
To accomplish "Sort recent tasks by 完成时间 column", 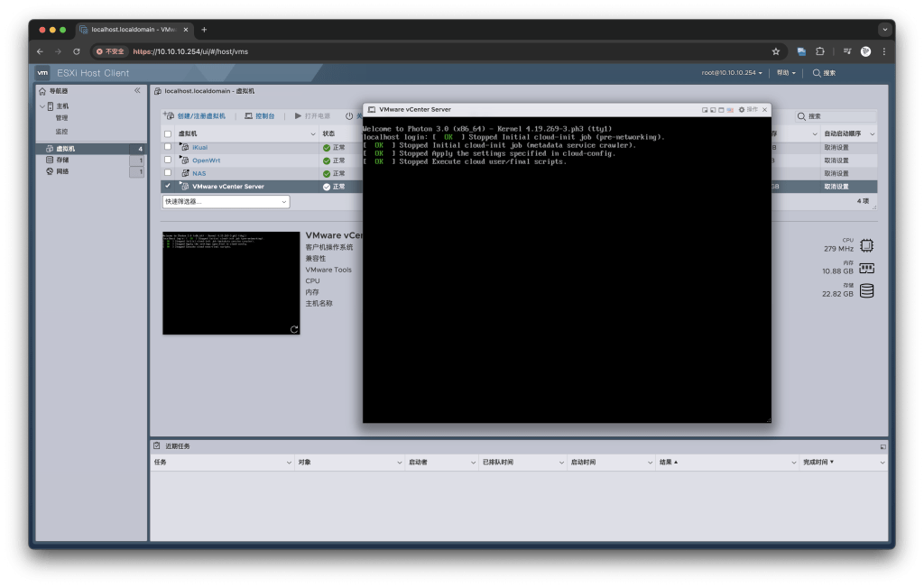I will (x=818, y=463).
